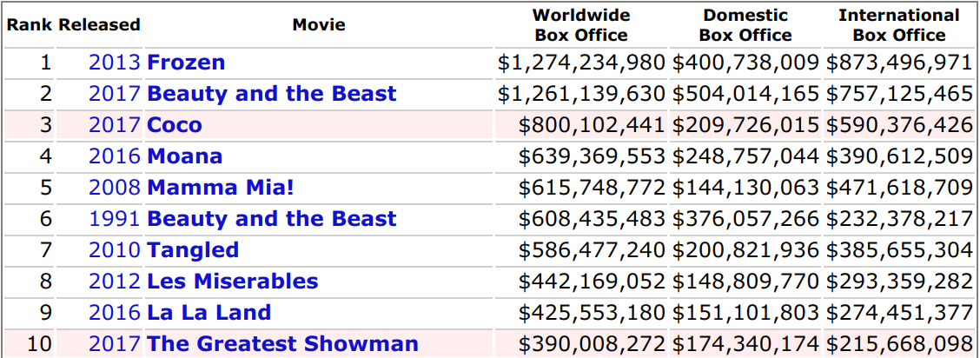This screenshot has width=980, height=358.
Task: Click the 2012 release year link
Action: pos(115,282)
